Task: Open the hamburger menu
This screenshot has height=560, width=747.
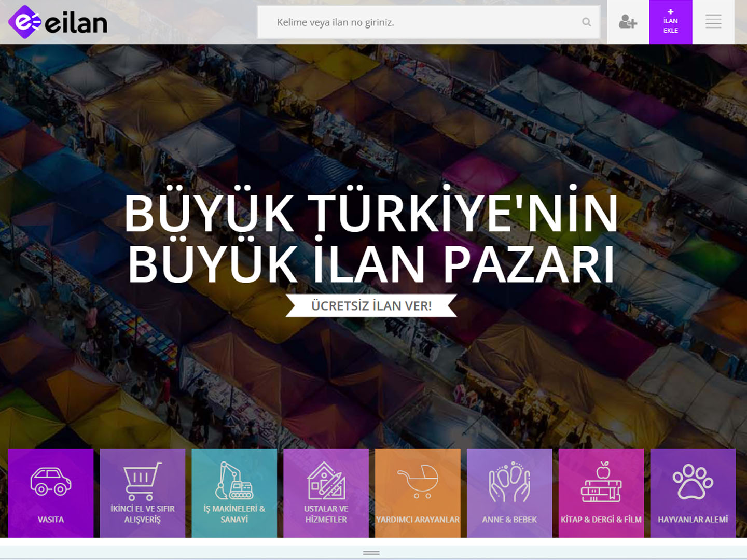Action: (713, 22)
